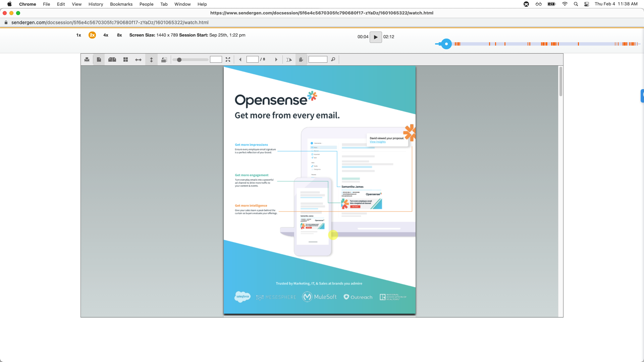
Task: Set playback speed to 2x
Action: [x=92, y=35]
